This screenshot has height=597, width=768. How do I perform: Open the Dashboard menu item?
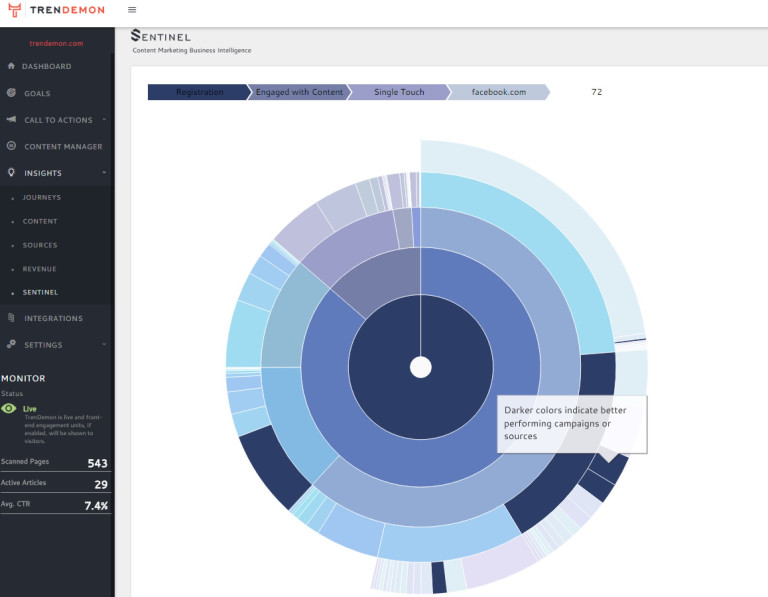[x=47, y=66]
